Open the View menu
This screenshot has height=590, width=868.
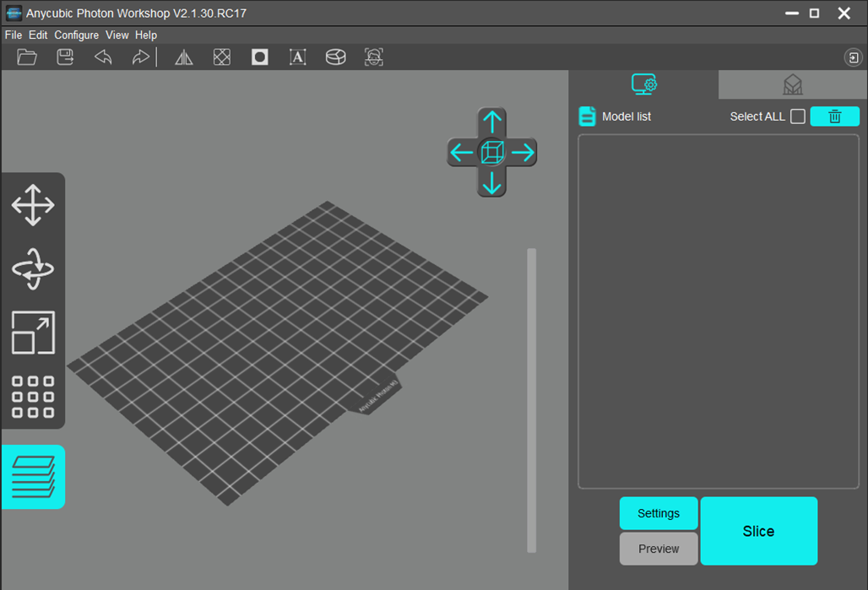tap(117, 35)
